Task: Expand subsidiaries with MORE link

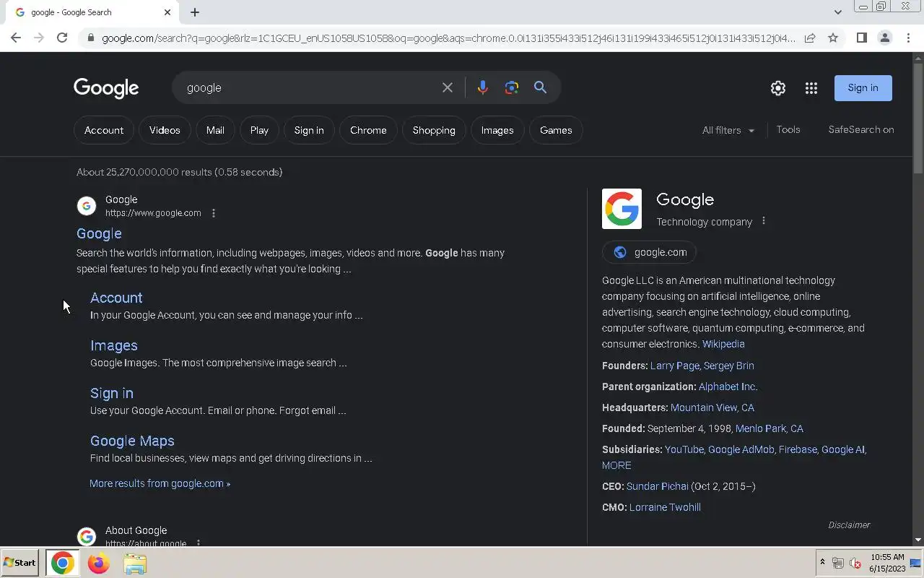Action: click(616, 465)
